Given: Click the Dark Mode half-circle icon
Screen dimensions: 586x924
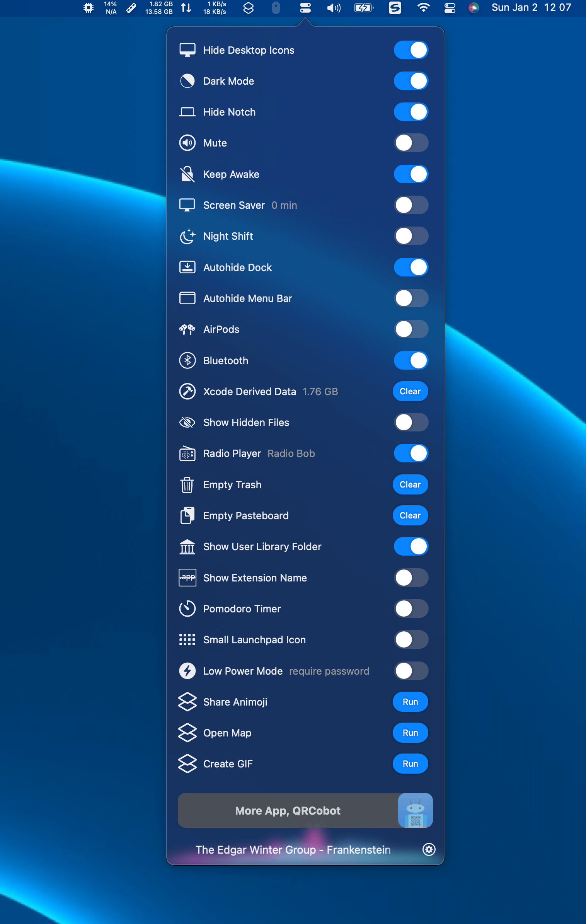Looking at the screenshot, I should (x=187, y=81).
